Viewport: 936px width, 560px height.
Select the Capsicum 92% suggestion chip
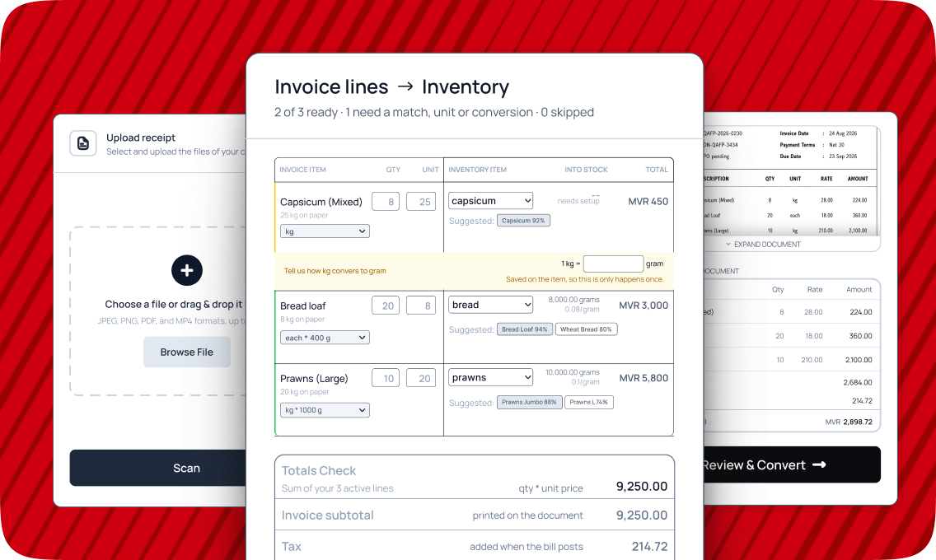pyautogui.click(x=523, y=221)
